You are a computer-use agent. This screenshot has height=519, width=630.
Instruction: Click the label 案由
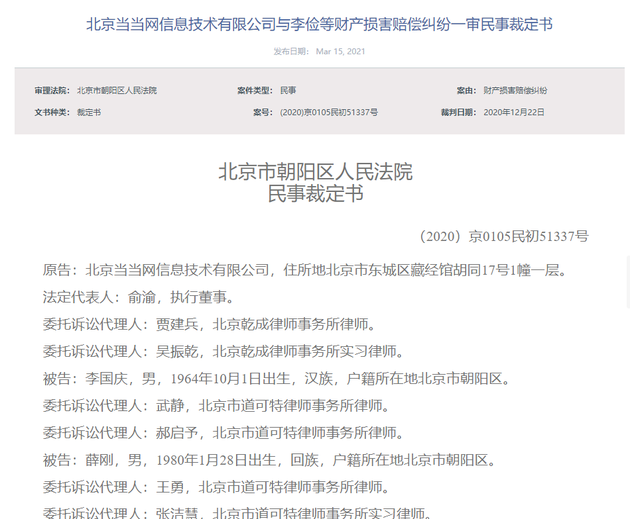tap(466, 90)
